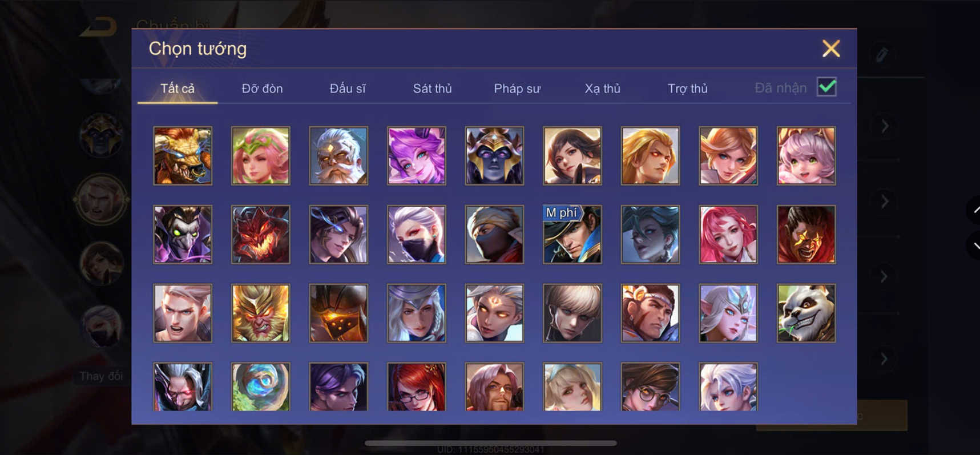Switch to the 'Đỡ đòn' tab
This screenshot has width=980, height=455.
pyautogui.click(x=262, y=88)
